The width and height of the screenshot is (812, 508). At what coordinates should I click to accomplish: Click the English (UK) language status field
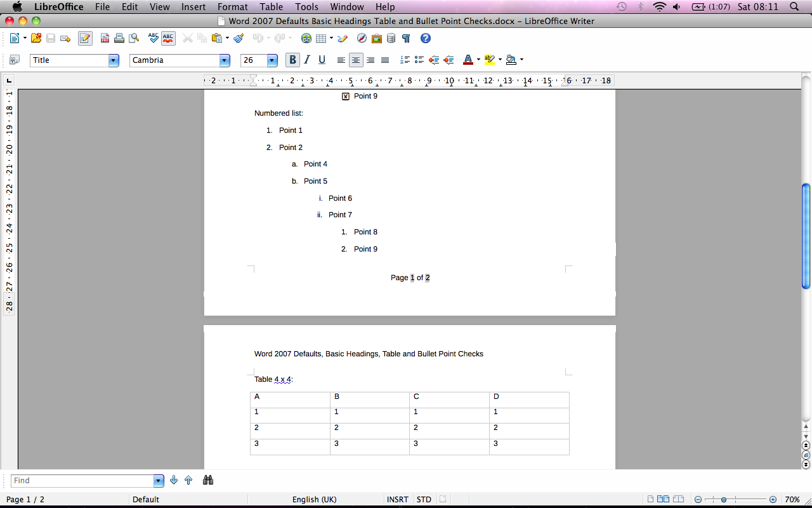[x=314, y=500]
